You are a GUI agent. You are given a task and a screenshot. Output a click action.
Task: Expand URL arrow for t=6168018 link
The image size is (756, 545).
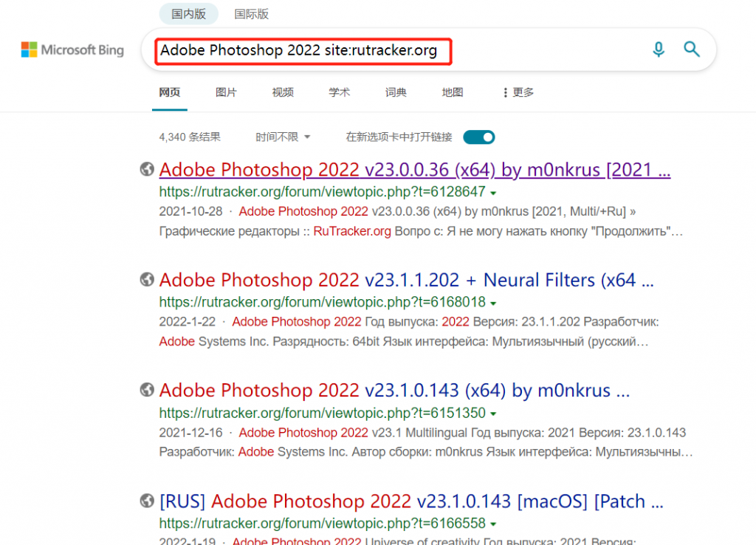(x=493, y=304)
